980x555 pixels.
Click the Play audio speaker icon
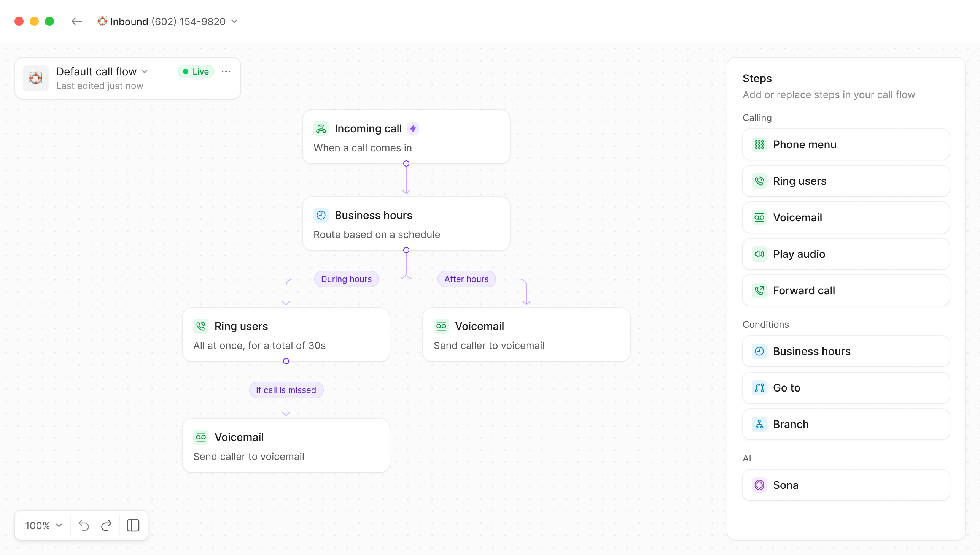click(759, 254)
